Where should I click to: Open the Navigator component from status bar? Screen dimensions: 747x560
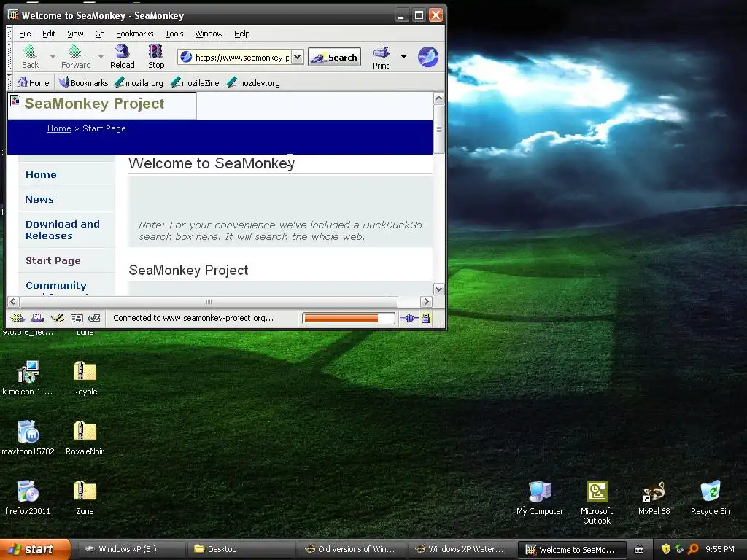[x=18, y=318]
